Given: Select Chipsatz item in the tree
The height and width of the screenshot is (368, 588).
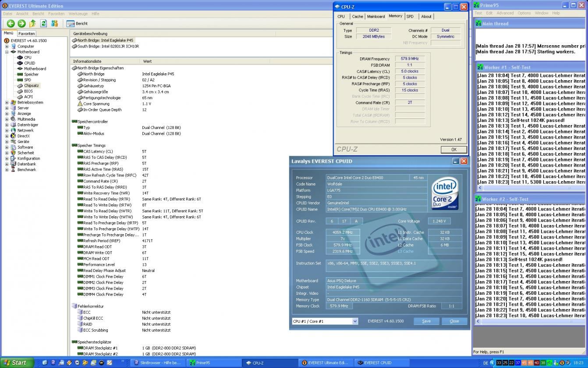Looking at the screenshot, I should point(32,86).
